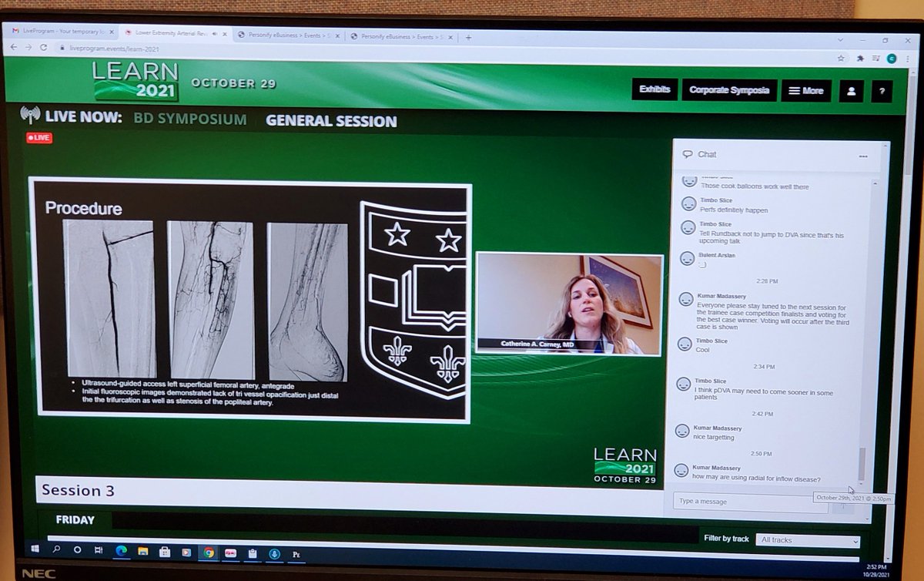
Task: Open the blue microphone app on taskbar
Action: (273, 553)
